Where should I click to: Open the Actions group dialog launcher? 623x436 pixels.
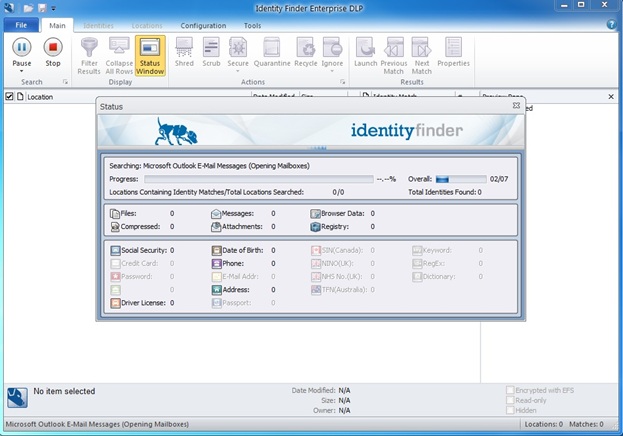point(342,82)
